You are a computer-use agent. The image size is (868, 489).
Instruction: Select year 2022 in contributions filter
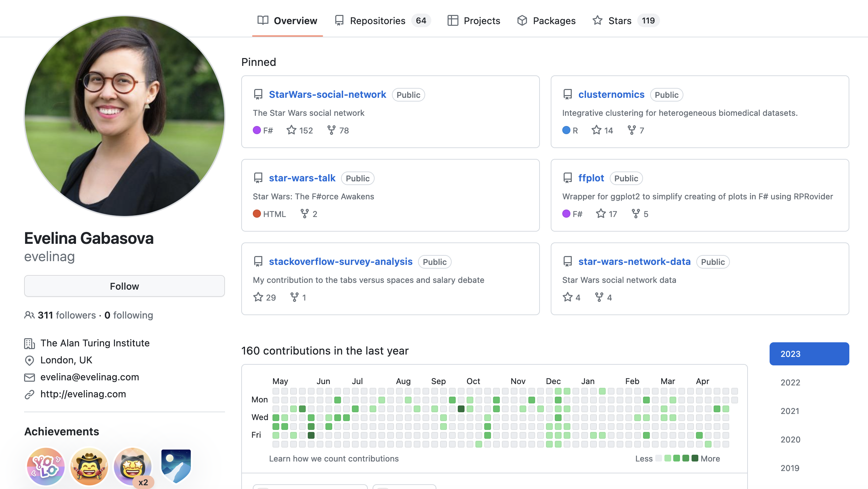point(790,382)
